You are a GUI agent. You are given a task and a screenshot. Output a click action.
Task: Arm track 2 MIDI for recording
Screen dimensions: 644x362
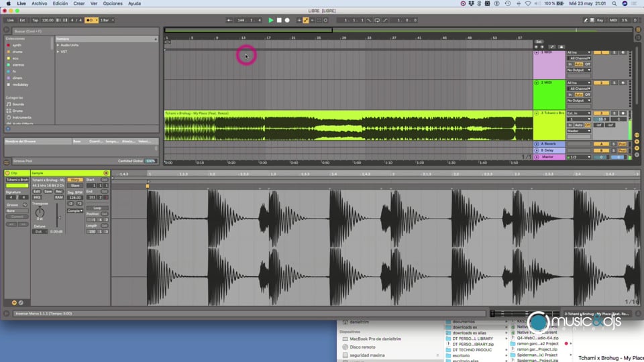click(623, 83)
